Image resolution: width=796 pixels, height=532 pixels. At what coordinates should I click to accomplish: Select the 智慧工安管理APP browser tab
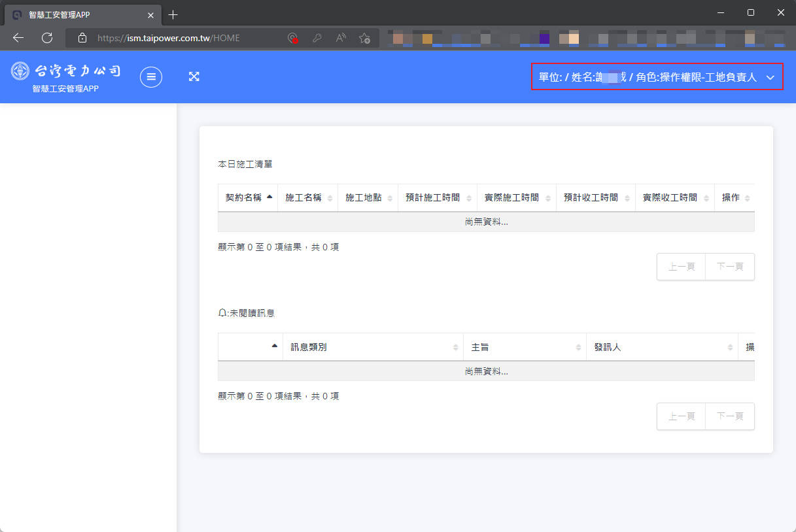tap(82, 14)
